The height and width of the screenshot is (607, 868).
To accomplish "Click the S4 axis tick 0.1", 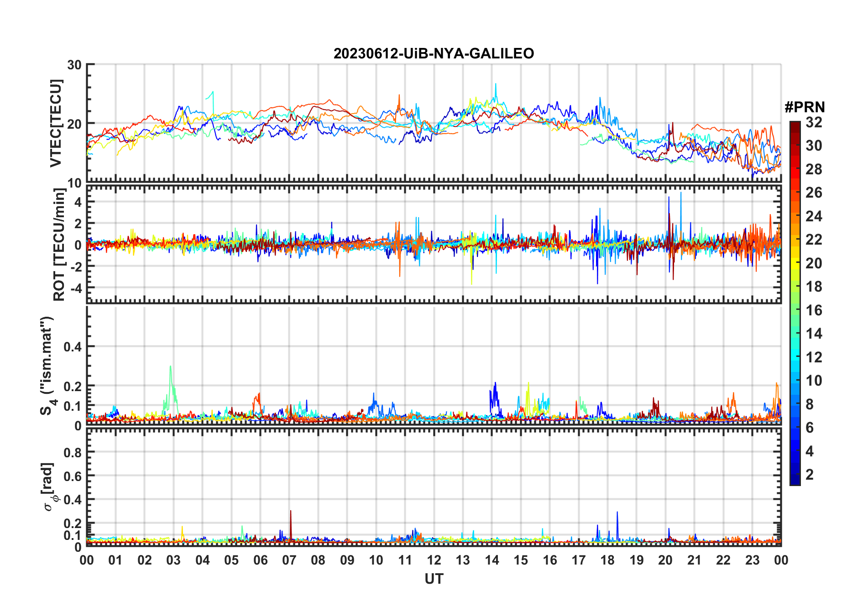I will (73, 406).
